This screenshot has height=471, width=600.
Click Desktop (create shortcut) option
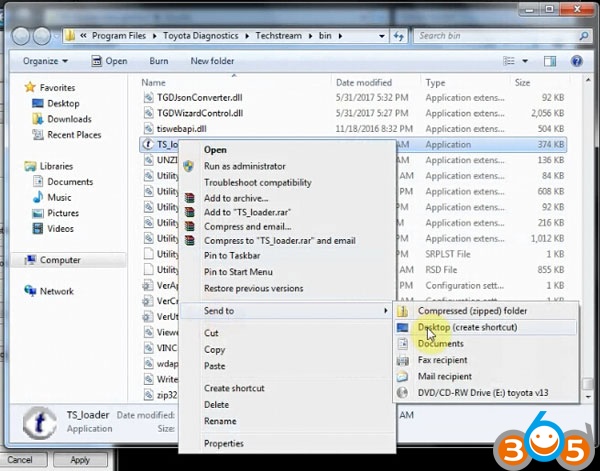(x=467, y=327)
